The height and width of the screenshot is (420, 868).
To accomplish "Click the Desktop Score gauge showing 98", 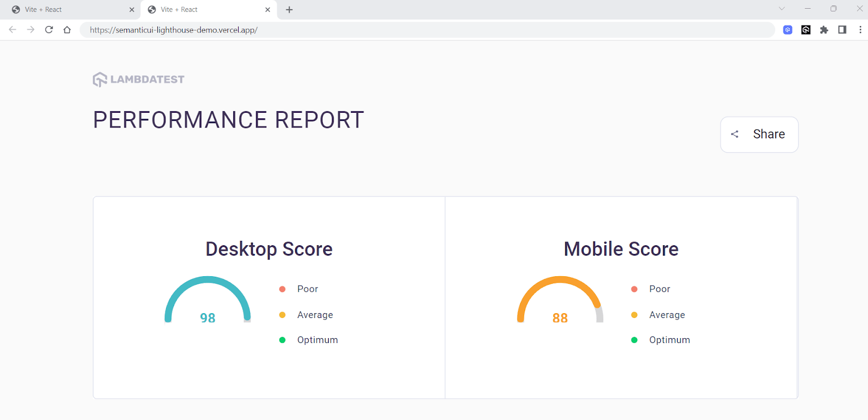I will [x=208, y=301].
